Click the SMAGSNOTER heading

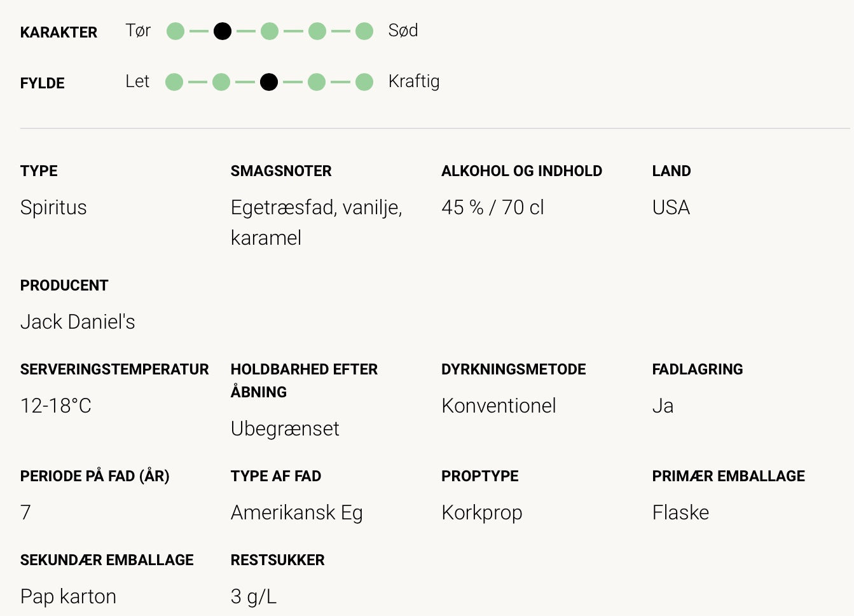tap(281, 171)
